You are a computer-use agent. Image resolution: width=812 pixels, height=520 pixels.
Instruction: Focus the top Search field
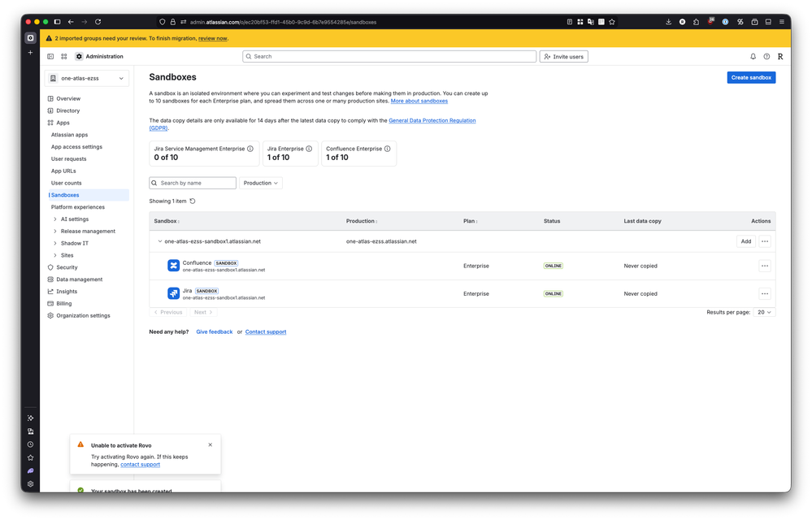pos(389,56)
